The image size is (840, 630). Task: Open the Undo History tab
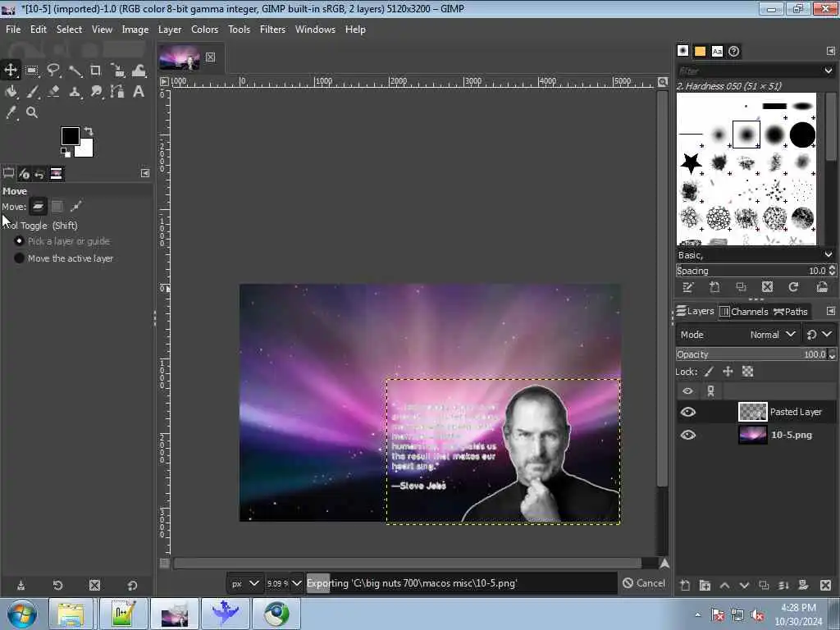coord(39,174)
